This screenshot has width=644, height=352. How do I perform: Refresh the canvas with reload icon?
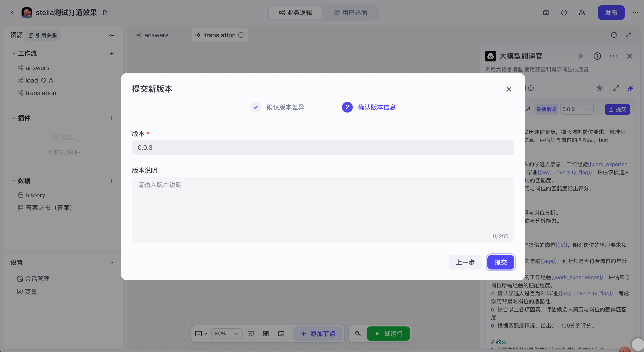pyautogui.click(x=614, y=35)
